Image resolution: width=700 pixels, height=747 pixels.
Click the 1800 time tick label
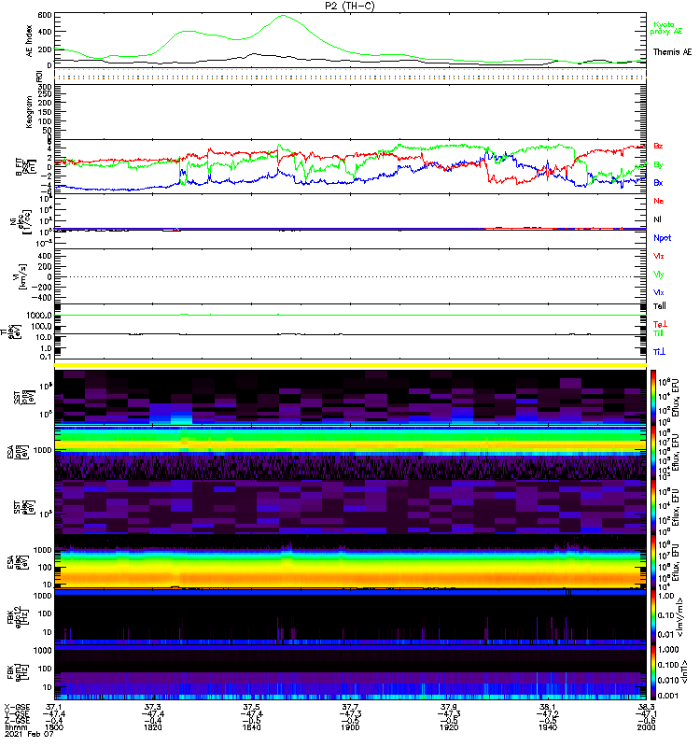[54, 727]
